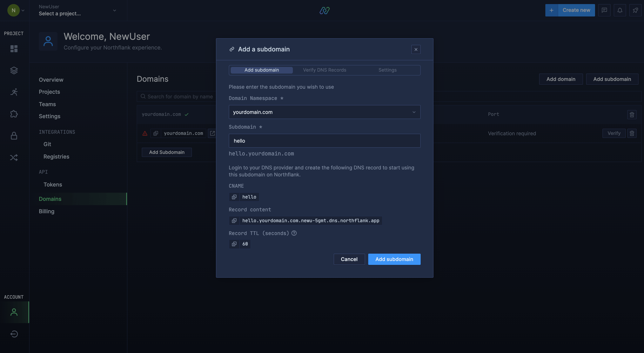Screen dimensions: 644x353
Task: Click the hello.yourdomain.com record content text
Action: (x=311, y=221)
